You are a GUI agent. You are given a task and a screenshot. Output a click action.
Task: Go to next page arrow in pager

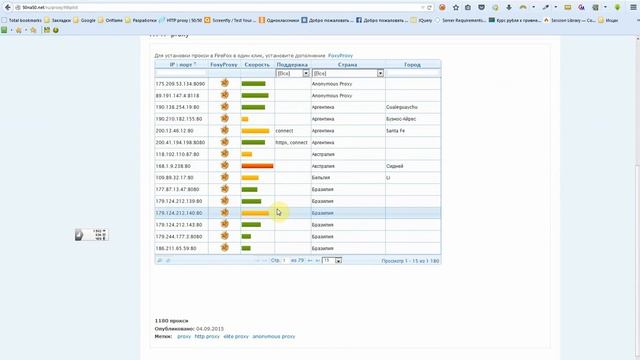(310, 260)
